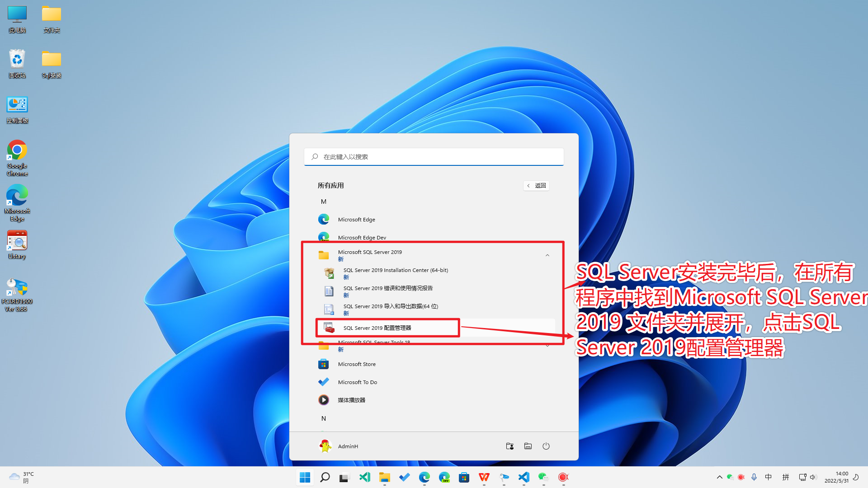The height and width of the screenshot is (488, 868).
Task: Open Microsoft To Do from taskbar
Action: (x=404, y=477)
